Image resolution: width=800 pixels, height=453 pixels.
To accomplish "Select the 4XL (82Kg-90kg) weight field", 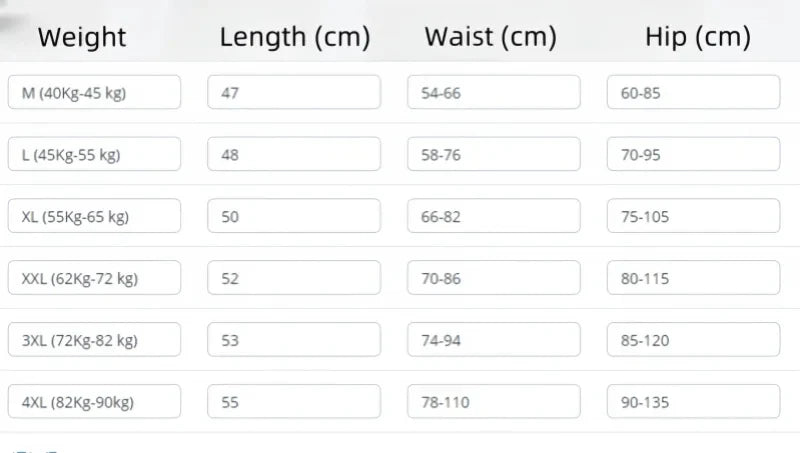I will tap(94, 402).
